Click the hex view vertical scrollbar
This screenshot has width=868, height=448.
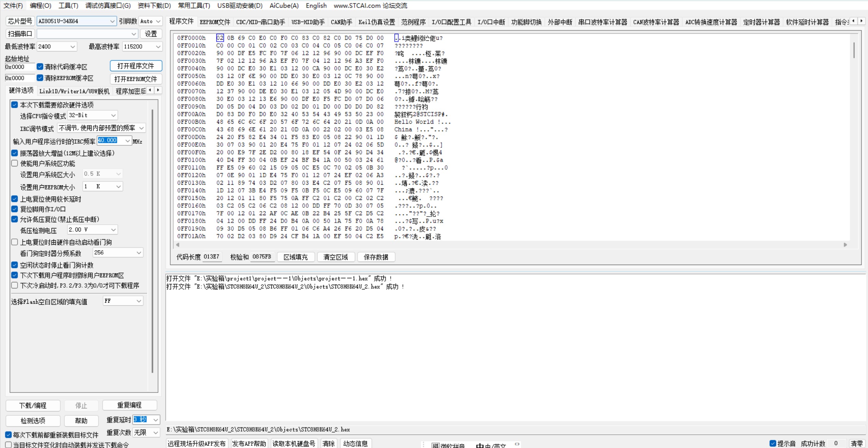point(853,51)
